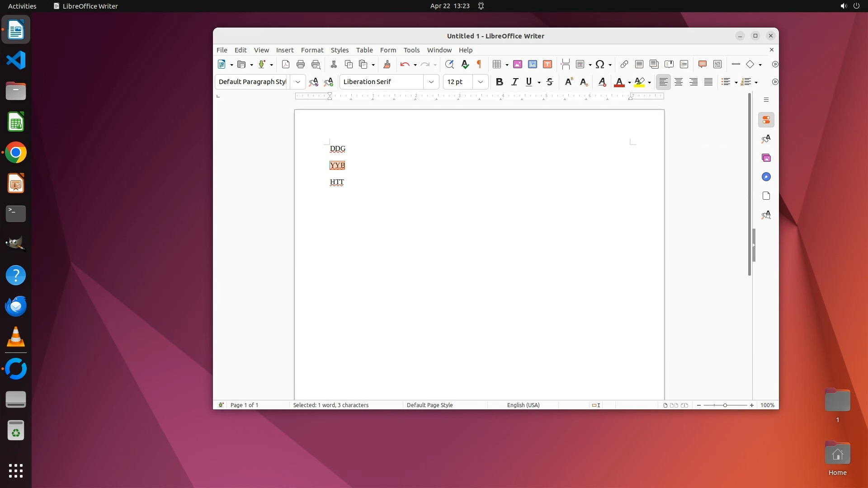Toggle Bold formatting on
The image size is (868, 488).
click(x=499, y=82)
